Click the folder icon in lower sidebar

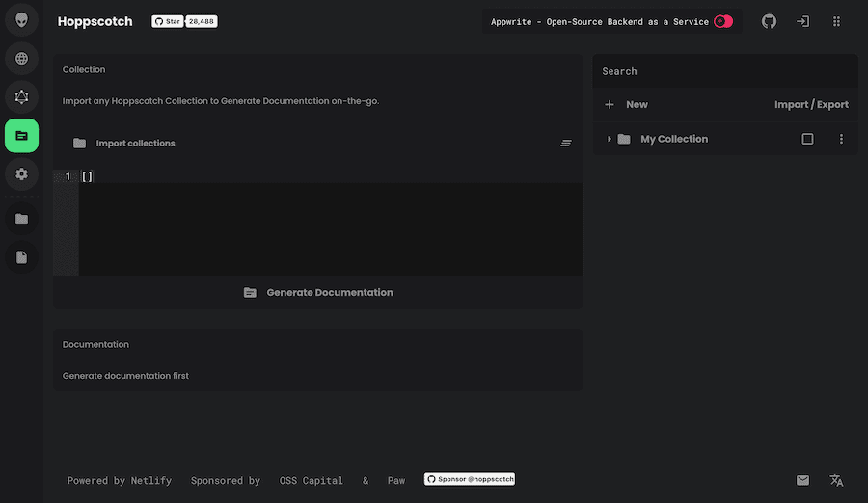click(x=21, y=219)
